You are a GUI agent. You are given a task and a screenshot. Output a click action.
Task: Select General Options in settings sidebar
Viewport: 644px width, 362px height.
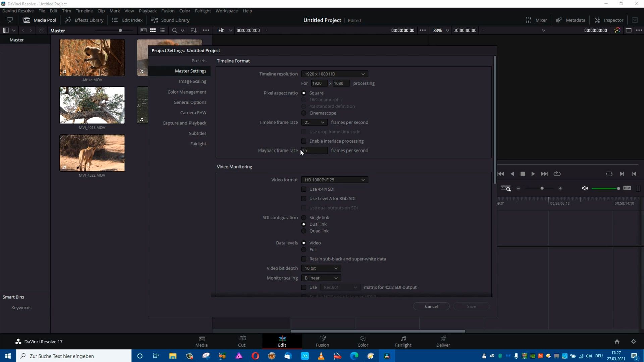pyautogui.click(x=190, y=102)
